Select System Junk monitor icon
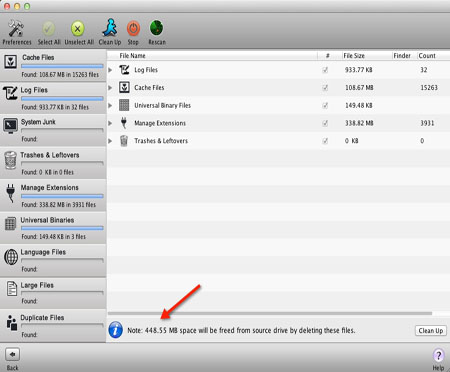450x372 pixels. (11, 126)
